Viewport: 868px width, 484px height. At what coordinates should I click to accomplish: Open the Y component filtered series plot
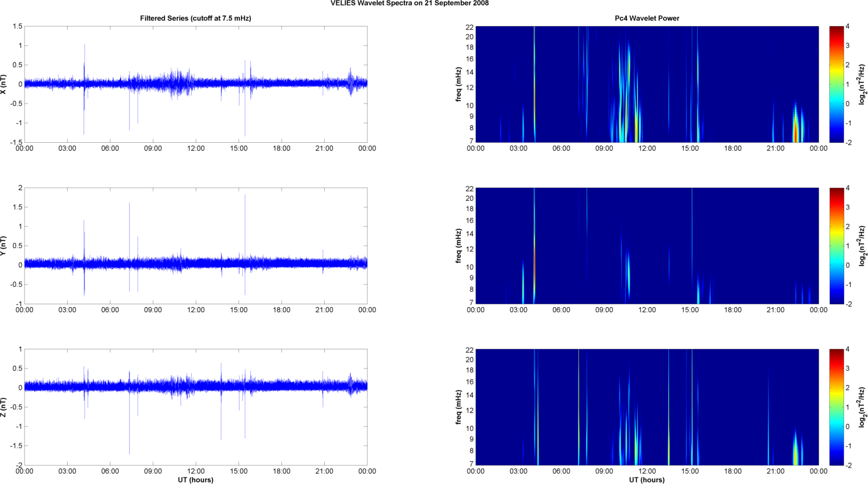[196, 246]
